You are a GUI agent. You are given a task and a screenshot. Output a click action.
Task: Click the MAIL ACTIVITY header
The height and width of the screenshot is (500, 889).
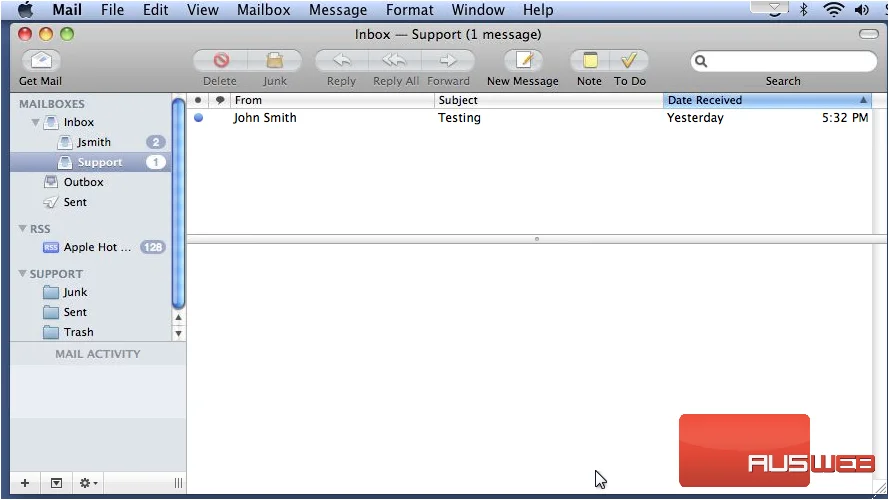pyautogui.click(x=98, y=354)
